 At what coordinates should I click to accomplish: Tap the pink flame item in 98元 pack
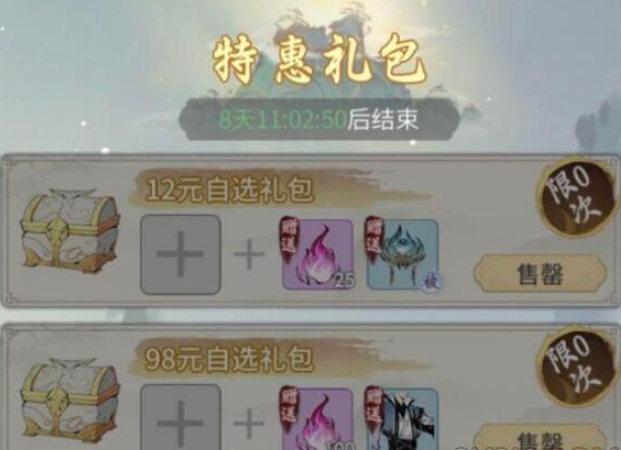click(x=318, y=419)
